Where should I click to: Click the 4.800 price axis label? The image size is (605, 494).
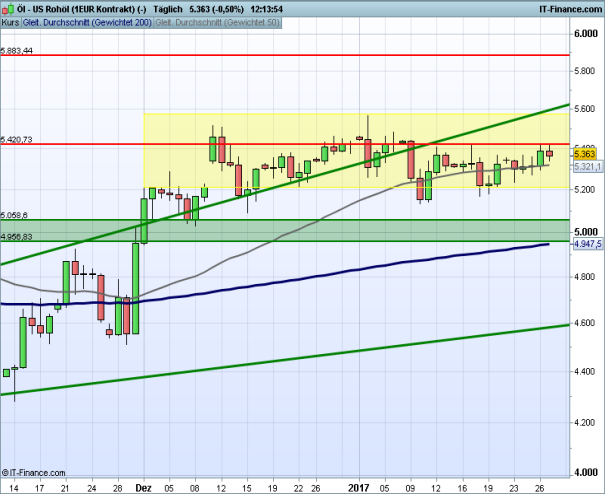tap(585, 277)
